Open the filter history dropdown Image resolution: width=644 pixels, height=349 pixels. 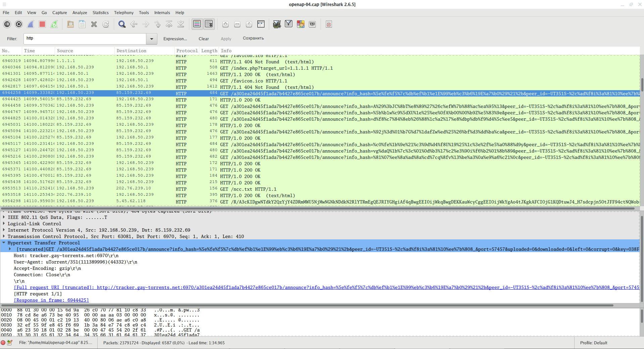coord(151,39)
